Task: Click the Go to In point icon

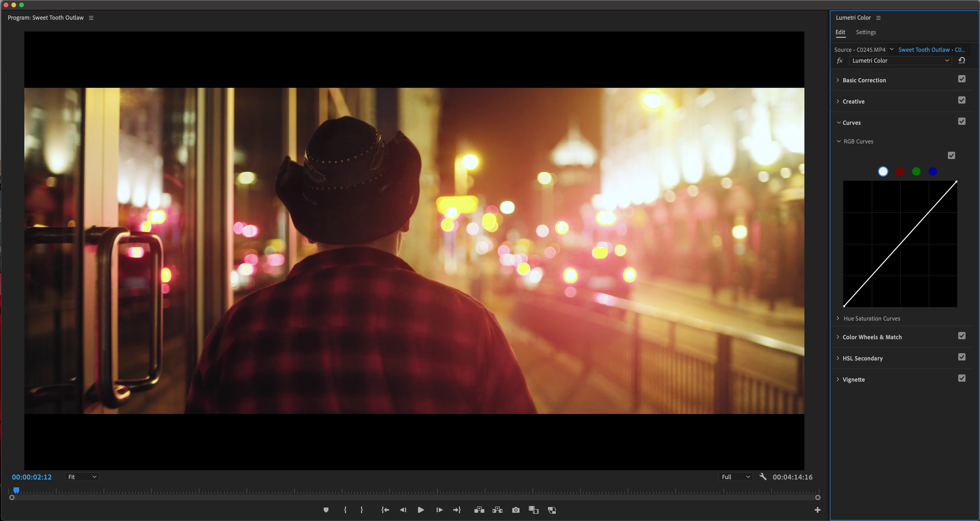Action: point(385,510)
